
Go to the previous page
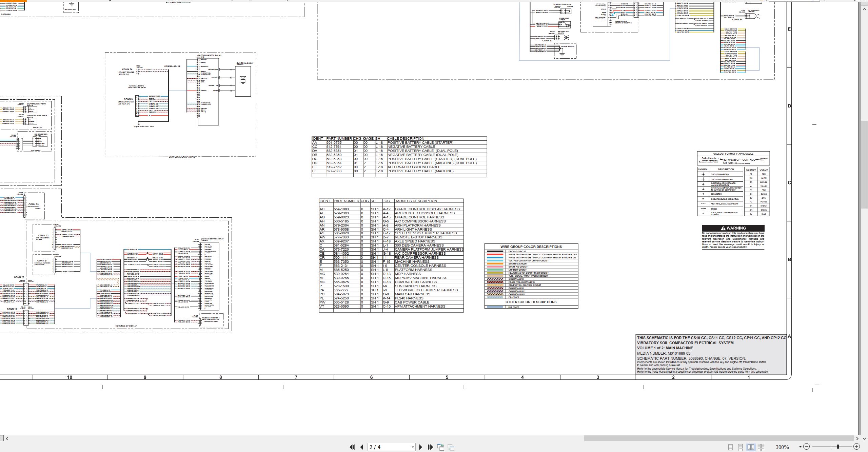[362, 447]
